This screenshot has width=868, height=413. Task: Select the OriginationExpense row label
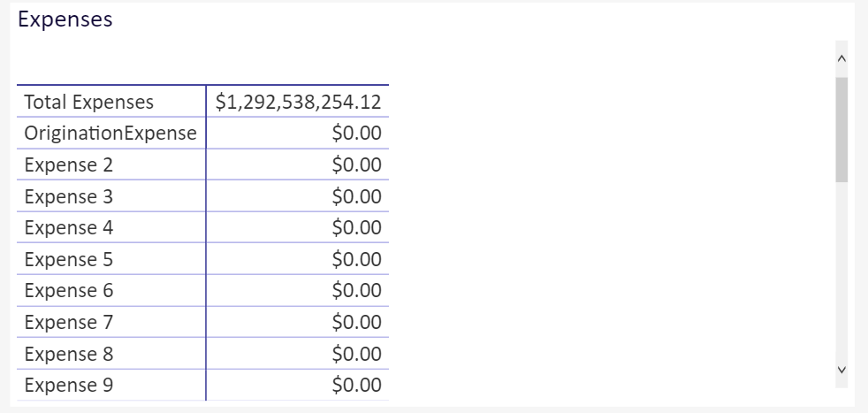click(x=110, y=133)
